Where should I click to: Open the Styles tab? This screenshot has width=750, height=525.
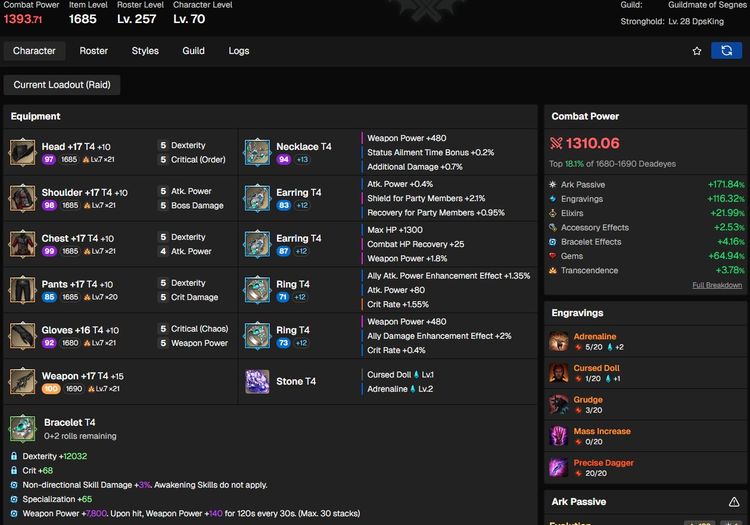145,51
